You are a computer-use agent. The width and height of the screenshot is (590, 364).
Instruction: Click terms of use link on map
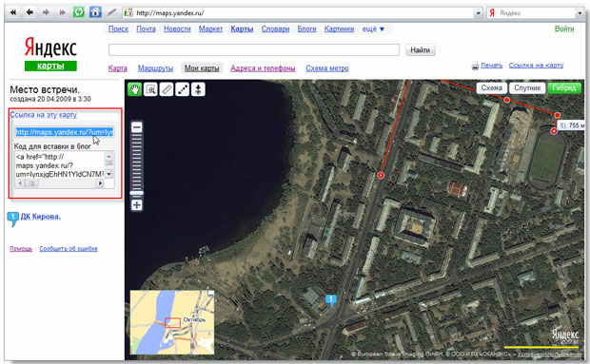(x=549, y=354)
